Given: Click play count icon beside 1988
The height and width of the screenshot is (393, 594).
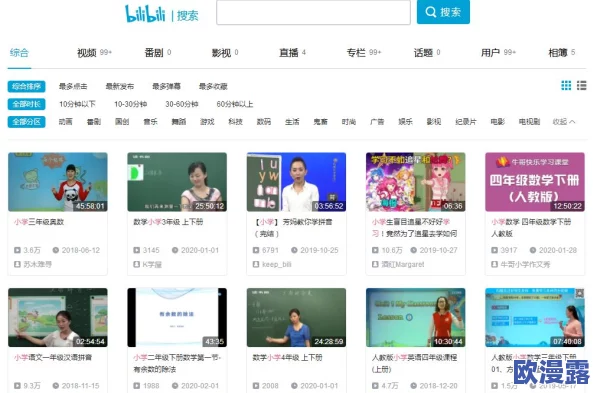Looking at the screenshot, I should [136, 386].
